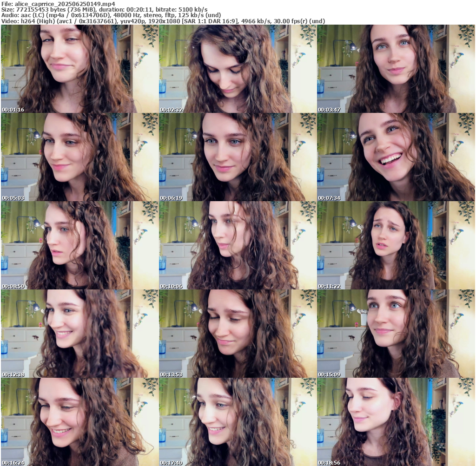Select the thumbnail stamped 00:08:50
Viewport: 476px width, 466px height.
[79, 245]
